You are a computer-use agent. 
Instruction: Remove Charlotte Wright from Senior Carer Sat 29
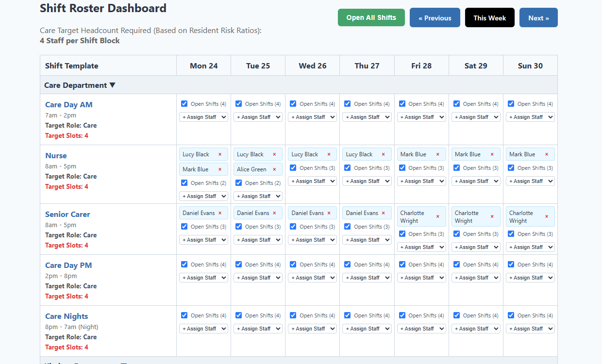tap(492, 217)
